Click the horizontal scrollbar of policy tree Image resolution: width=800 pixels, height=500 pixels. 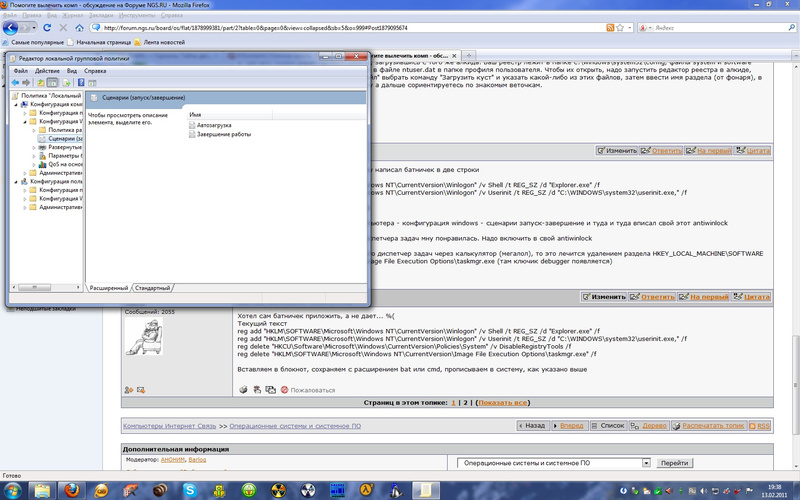coord(46,287)
